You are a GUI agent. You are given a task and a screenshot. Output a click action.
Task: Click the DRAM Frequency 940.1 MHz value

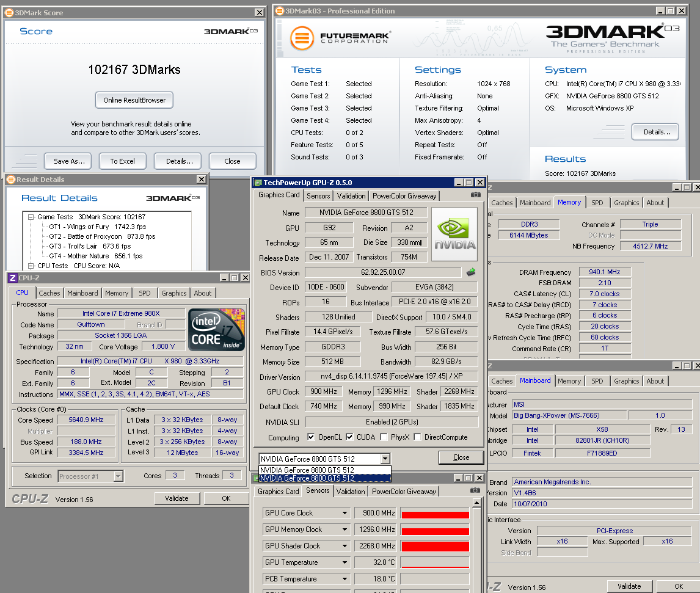[x=605, y=272]
